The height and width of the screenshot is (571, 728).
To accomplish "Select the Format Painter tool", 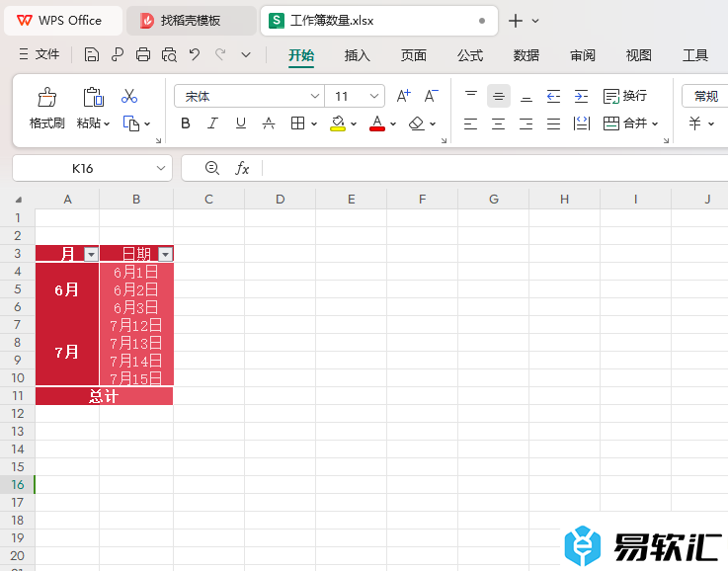I will (x=46, y=108).
